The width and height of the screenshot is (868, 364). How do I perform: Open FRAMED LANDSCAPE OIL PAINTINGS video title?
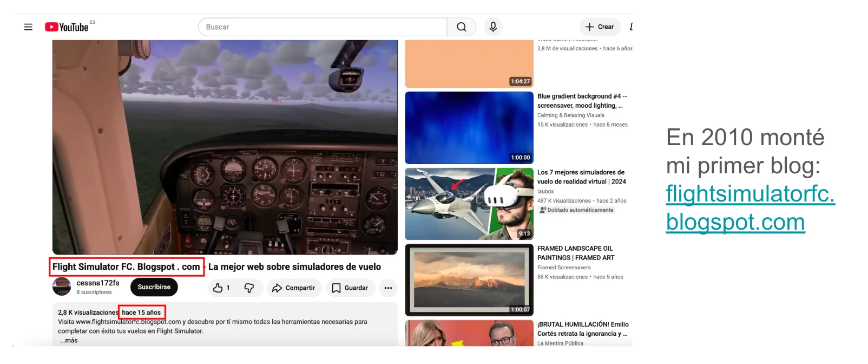(576, 253)
